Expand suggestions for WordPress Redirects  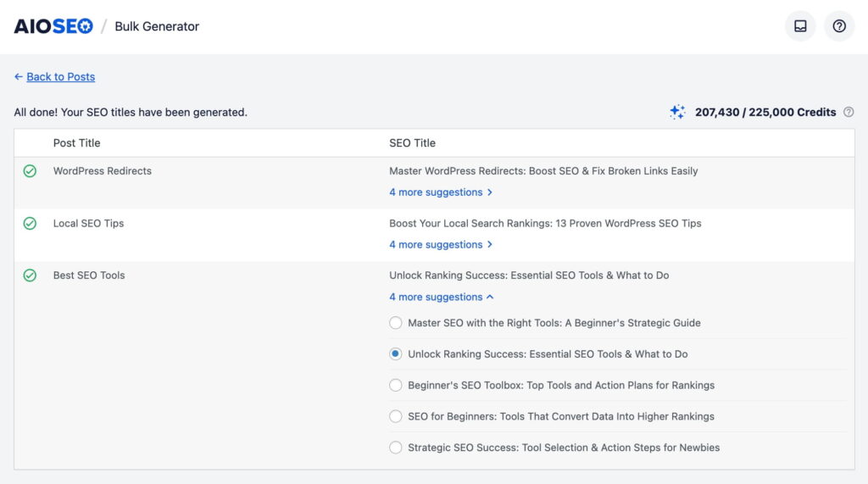click(440, 192)
